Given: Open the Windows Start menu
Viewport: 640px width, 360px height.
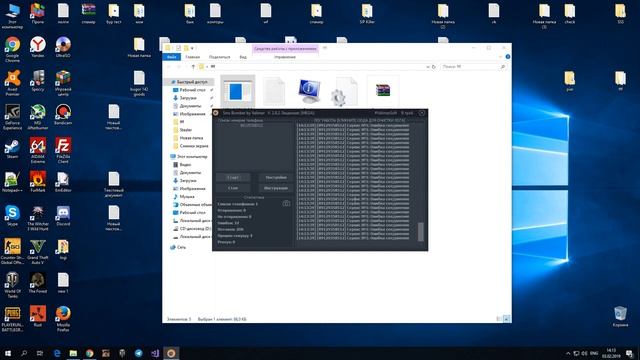Looking at the screenshot, I should tap(8, 353).
